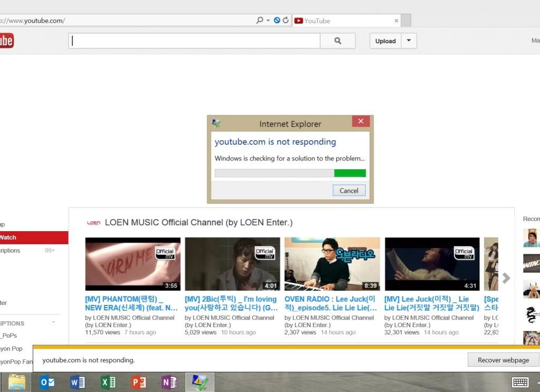Click the URL in the address bar

(33, 21)
